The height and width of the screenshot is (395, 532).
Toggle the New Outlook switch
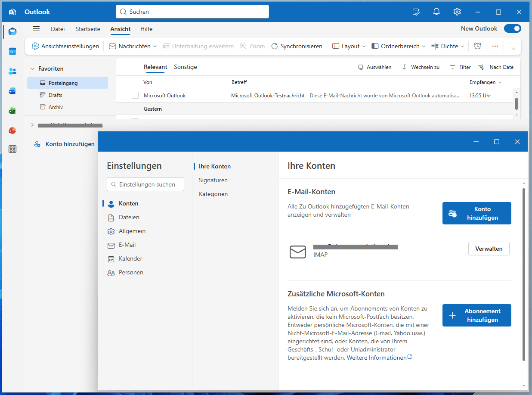[512, 28]
